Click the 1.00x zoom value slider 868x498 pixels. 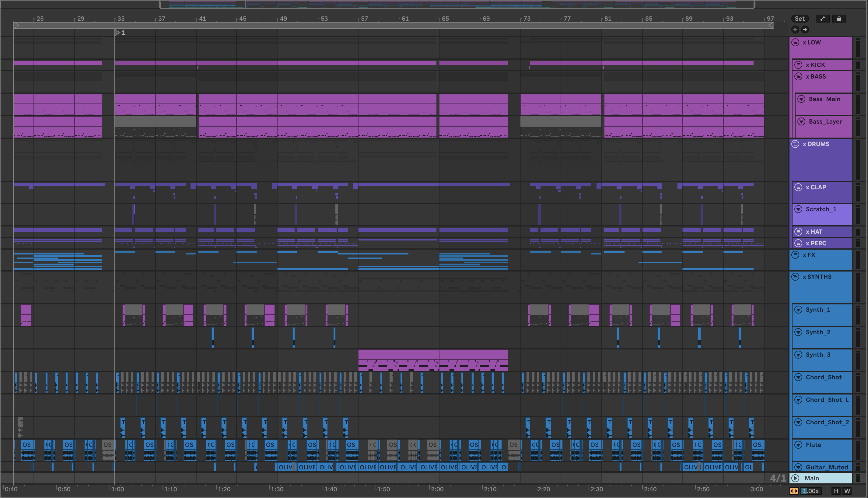tap(810, 491)
